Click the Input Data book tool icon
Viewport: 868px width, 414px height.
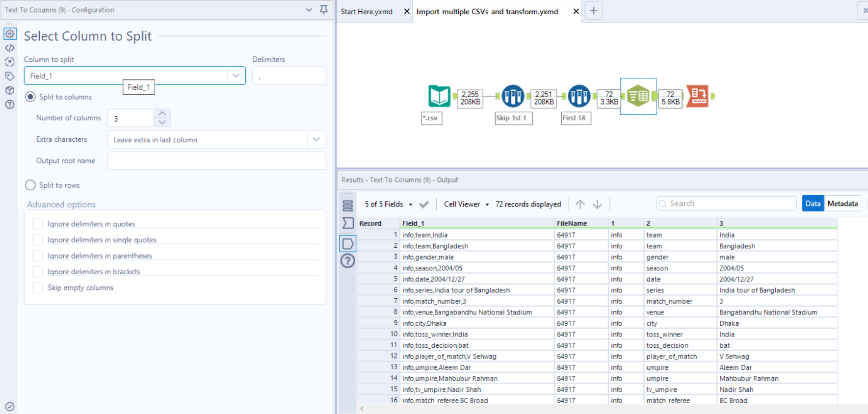pos(439,96)
